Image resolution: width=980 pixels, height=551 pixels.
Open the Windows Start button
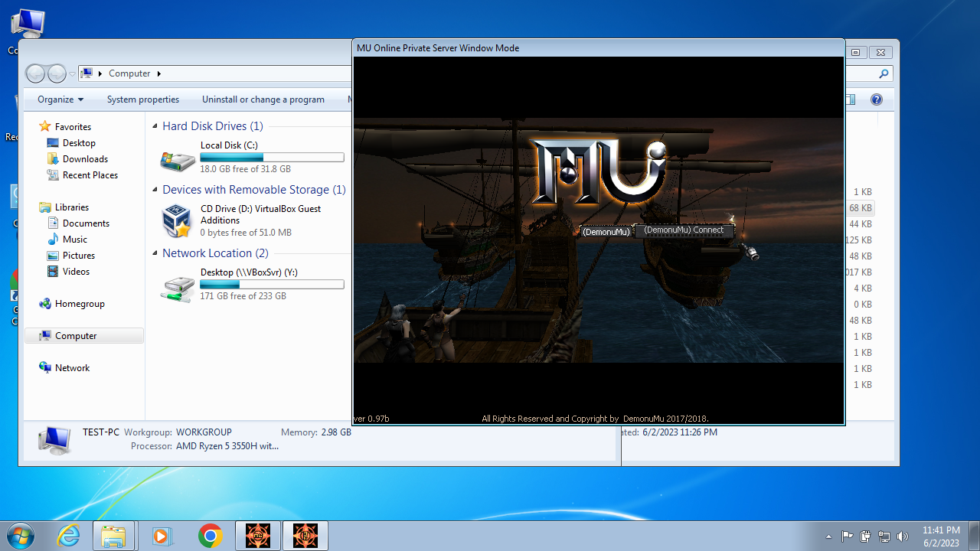coord(20,536)
